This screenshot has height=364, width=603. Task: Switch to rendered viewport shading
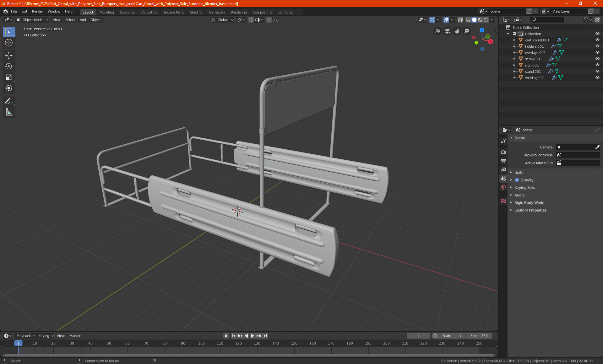point(486,20)
